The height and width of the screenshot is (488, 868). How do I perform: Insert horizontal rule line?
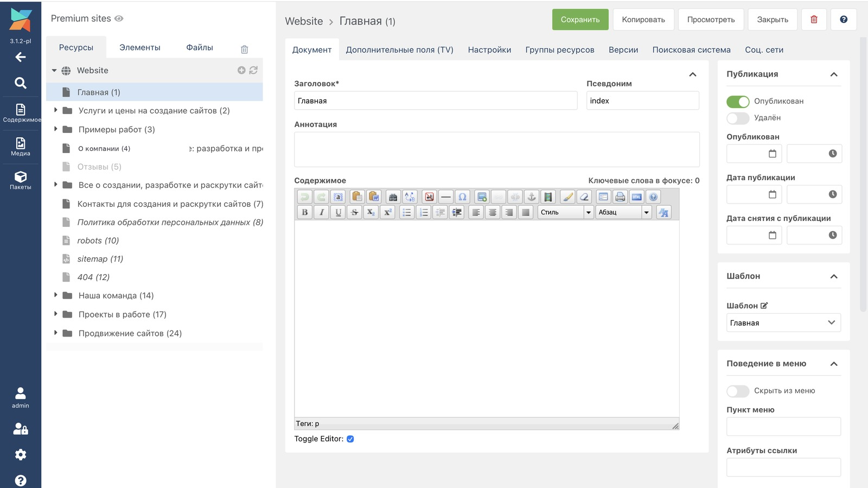[446, 197]
